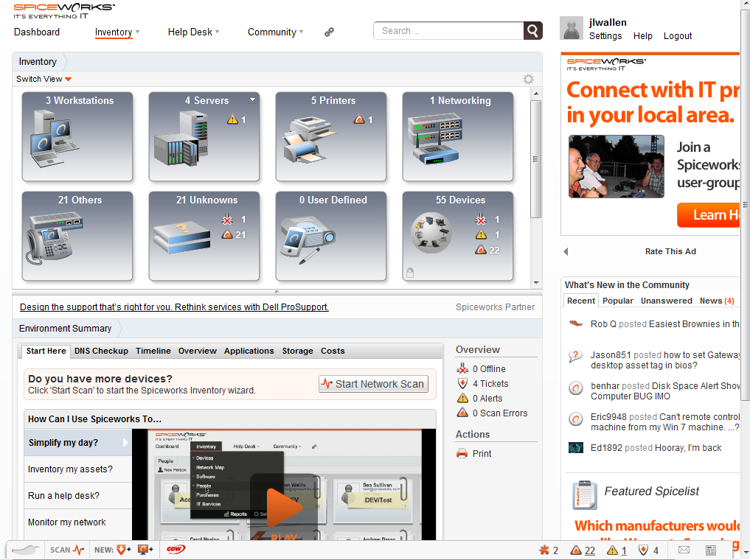Open the Inventory settings gear icon
Image resolution: width=750 pixels, height=560 pixels.
tap(528, 79)
